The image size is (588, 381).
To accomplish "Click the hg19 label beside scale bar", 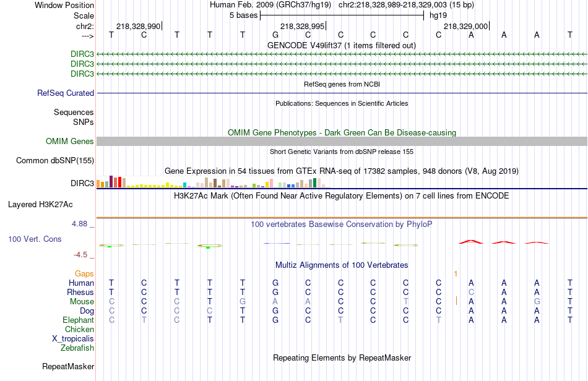I will (x=438, y=15).
